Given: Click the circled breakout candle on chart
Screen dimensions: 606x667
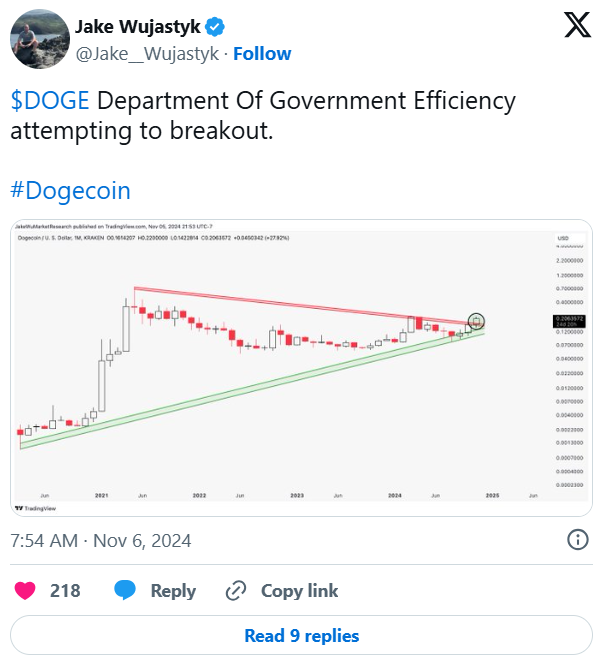Looking at the screenshot, I should 477,321.
